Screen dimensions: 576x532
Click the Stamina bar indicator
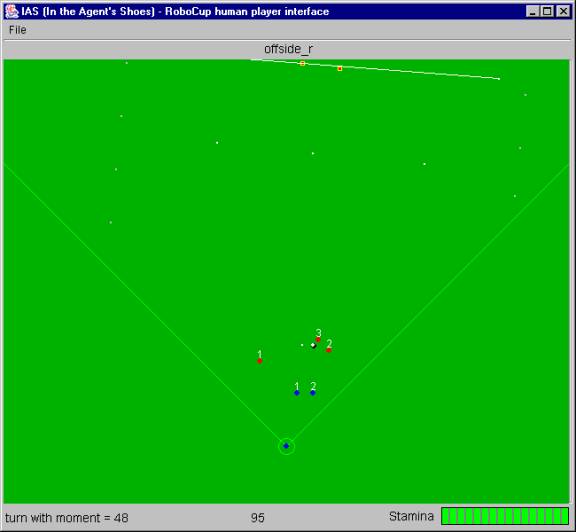pos(505,516)
